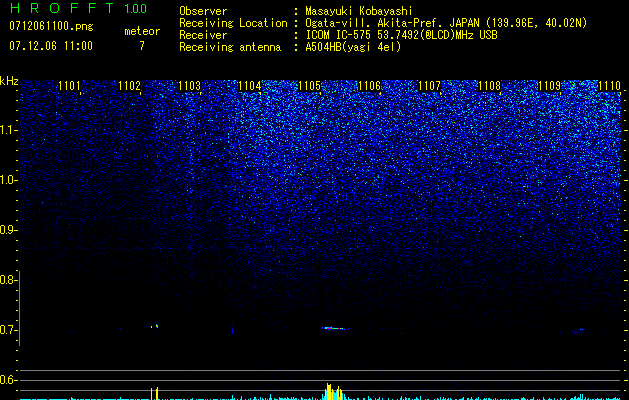Click the kHz axis label
Screen dimensions: 629x400
pyautogui.click(x=9, y=81)
